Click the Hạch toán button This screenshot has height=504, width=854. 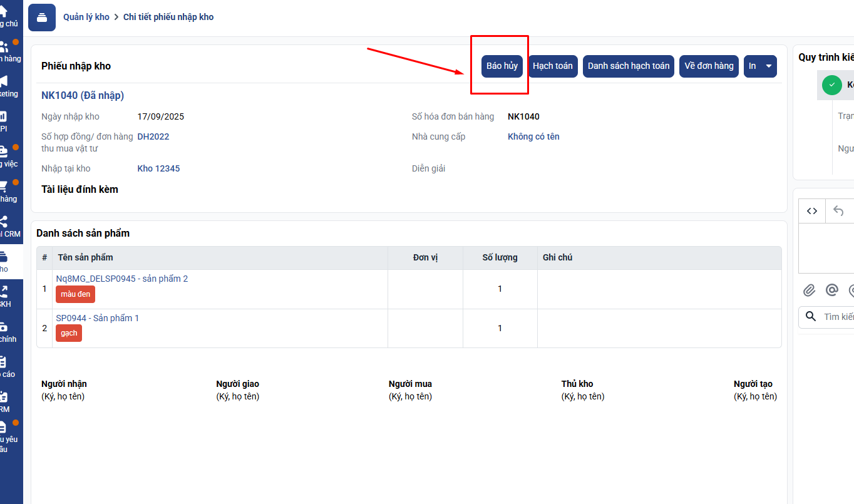(552, 66)
